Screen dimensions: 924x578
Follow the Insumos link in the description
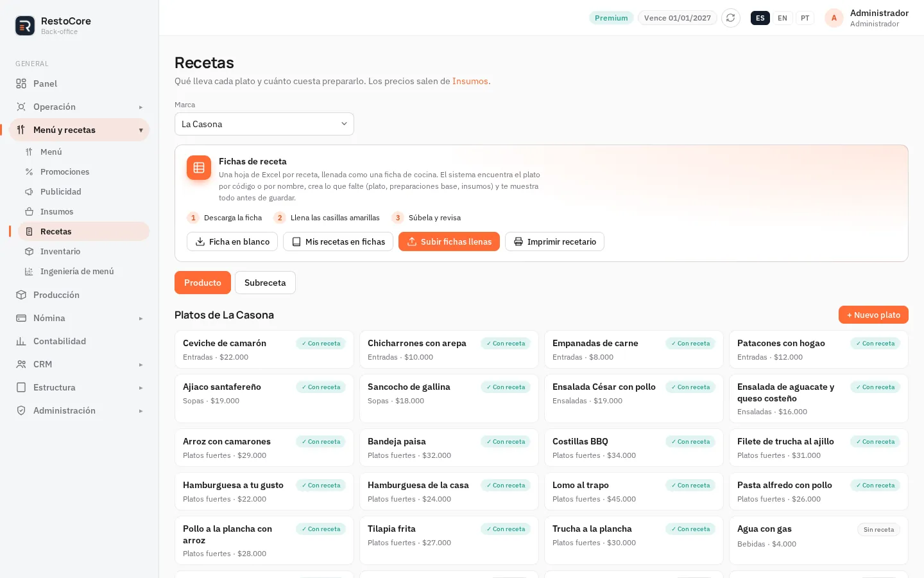[470, 81]
